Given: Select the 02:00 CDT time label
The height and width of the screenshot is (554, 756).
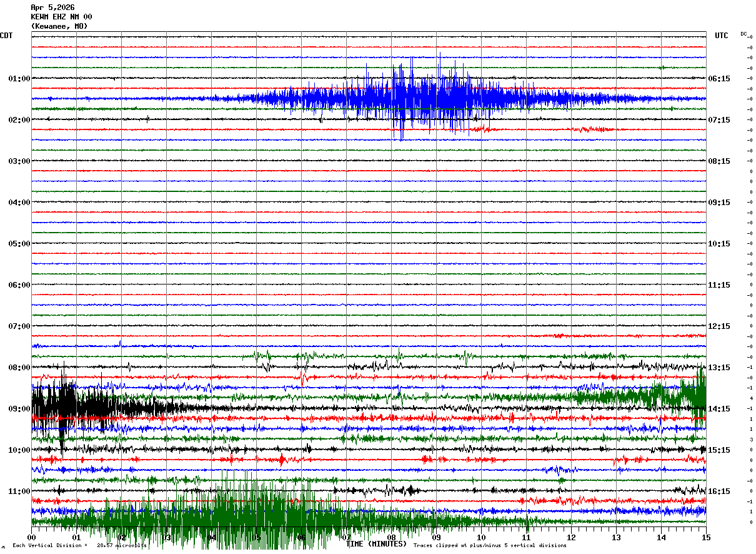Looking at the screenshot, I should pos(19,120).
